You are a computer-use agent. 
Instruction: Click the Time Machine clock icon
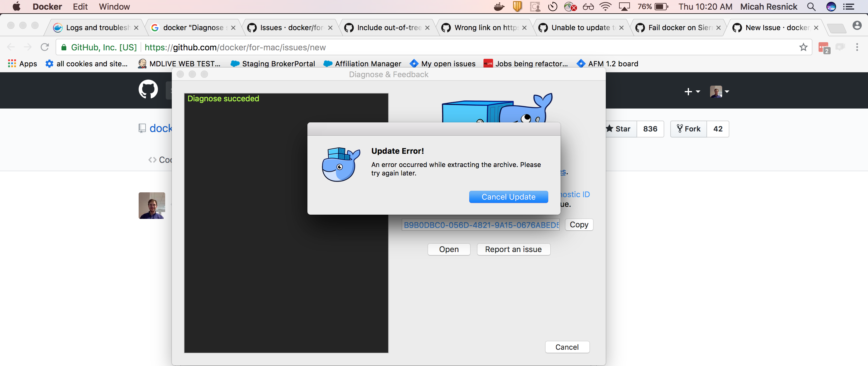tap(553, 7)
